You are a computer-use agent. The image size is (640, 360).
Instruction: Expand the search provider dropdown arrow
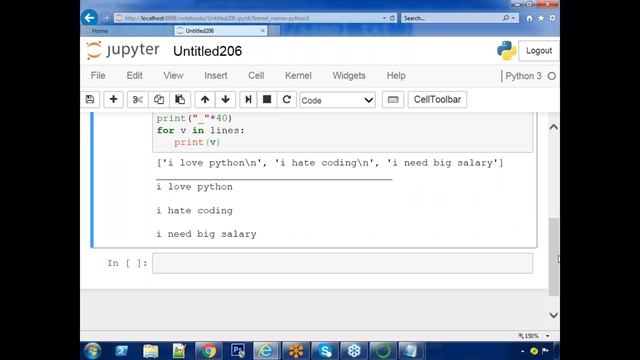[513, 18]
